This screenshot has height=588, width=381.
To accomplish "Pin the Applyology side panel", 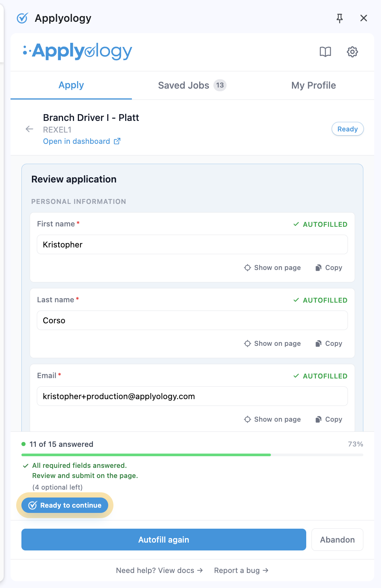I will [x=340, y=18].
